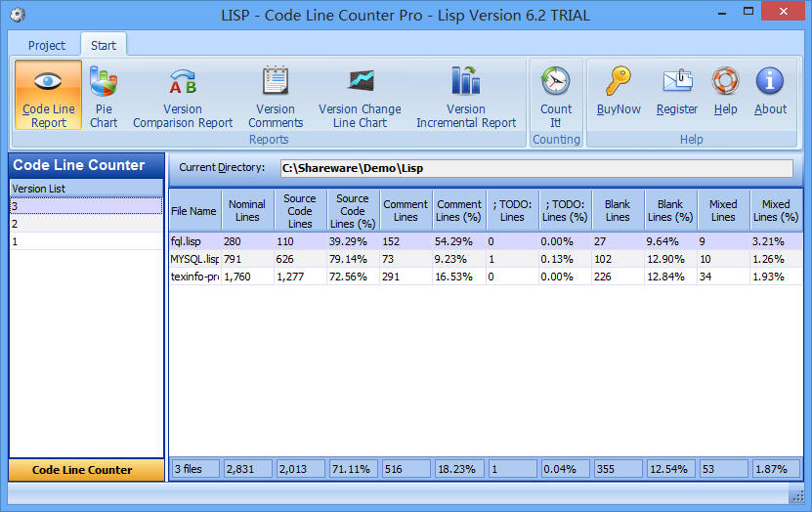Open the Version Incremental Report
Viewport: 812px width, 512px height.
[x=466, y=96]
